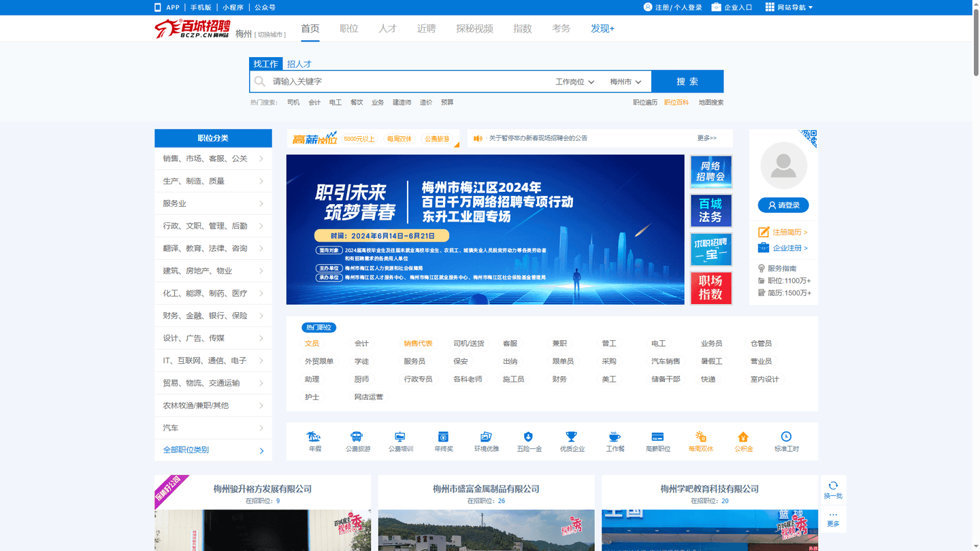Open the 工作岗位 dropdown in search bar

pos(575,82)
